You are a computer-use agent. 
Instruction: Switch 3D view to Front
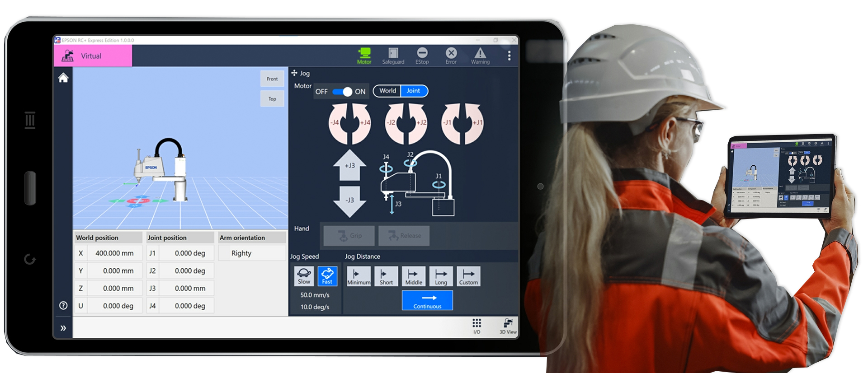point(272,79)
